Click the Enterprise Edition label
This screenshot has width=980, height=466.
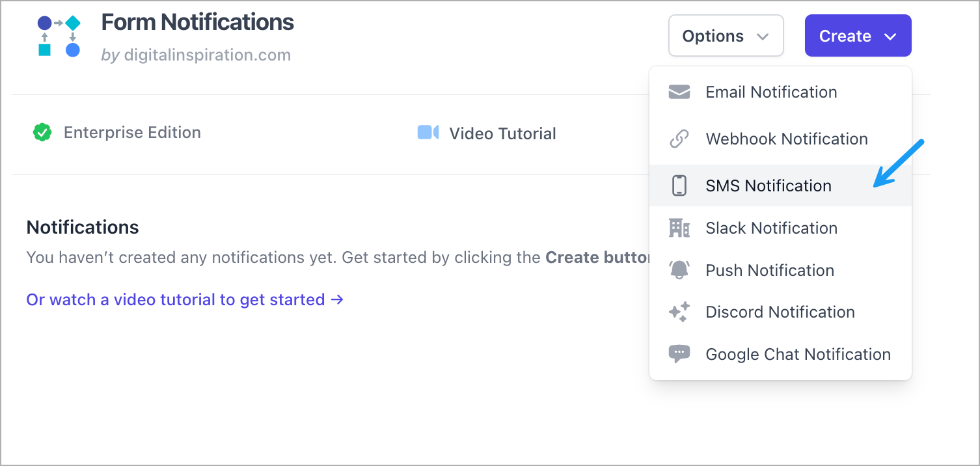coord(132,133)
